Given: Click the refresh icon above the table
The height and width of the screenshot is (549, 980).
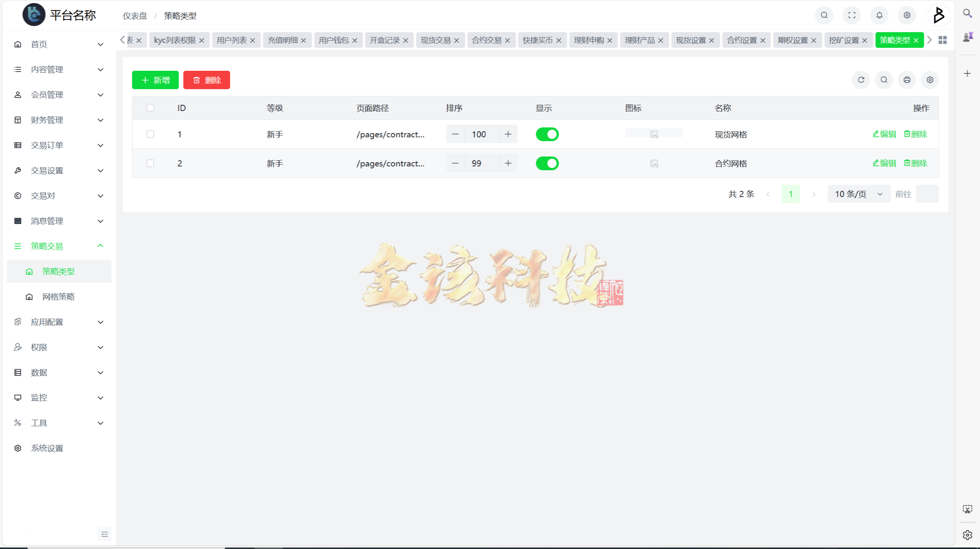Looking at the screenshot, I should [861, 80].
